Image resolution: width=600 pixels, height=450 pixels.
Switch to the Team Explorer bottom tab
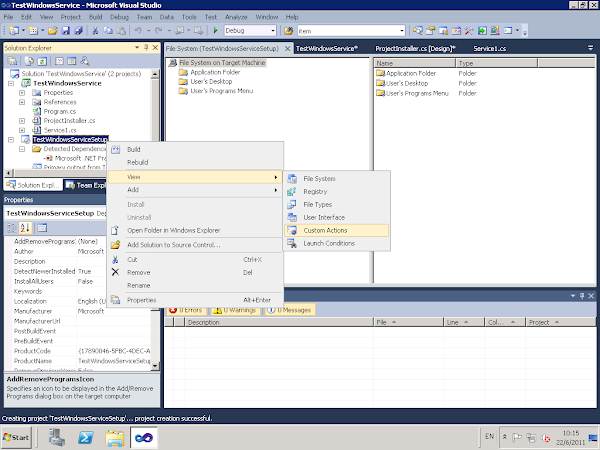coord(85,185)
